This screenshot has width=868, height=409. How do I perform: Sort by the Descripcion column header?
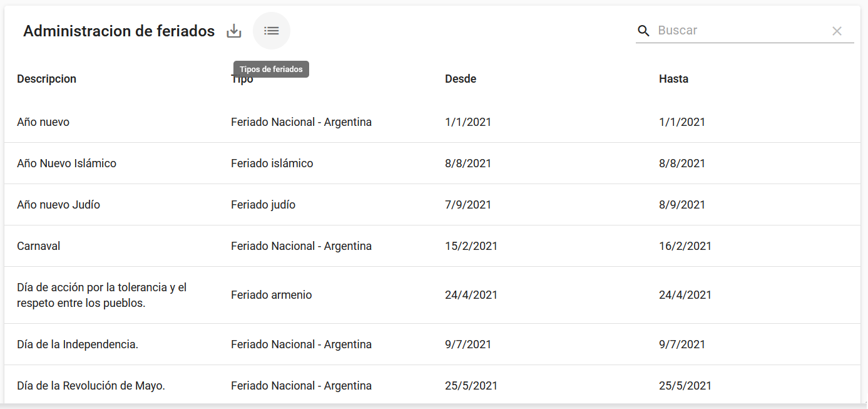[46, 79]
